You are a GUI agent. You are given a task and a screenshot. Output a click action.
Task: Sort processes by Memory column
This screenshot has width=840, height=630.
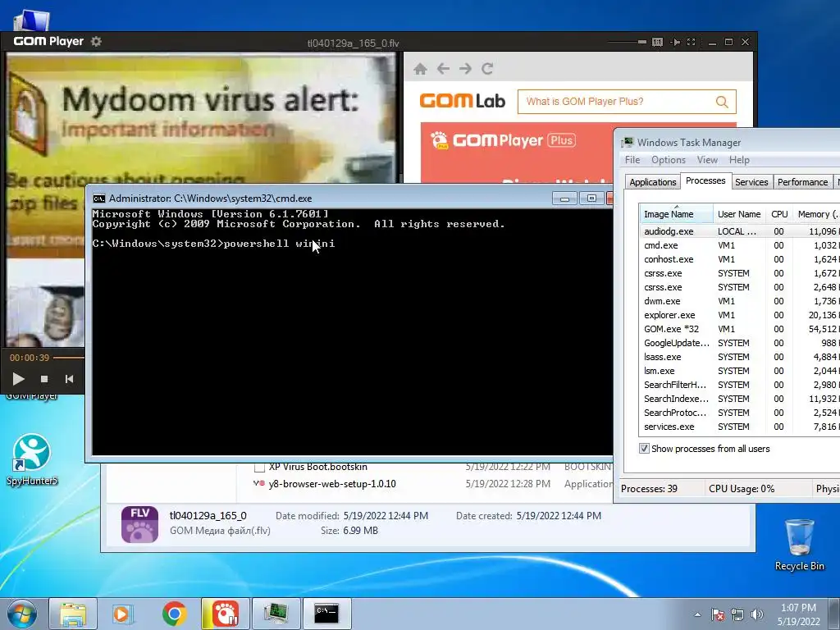[x=816, y=214]
